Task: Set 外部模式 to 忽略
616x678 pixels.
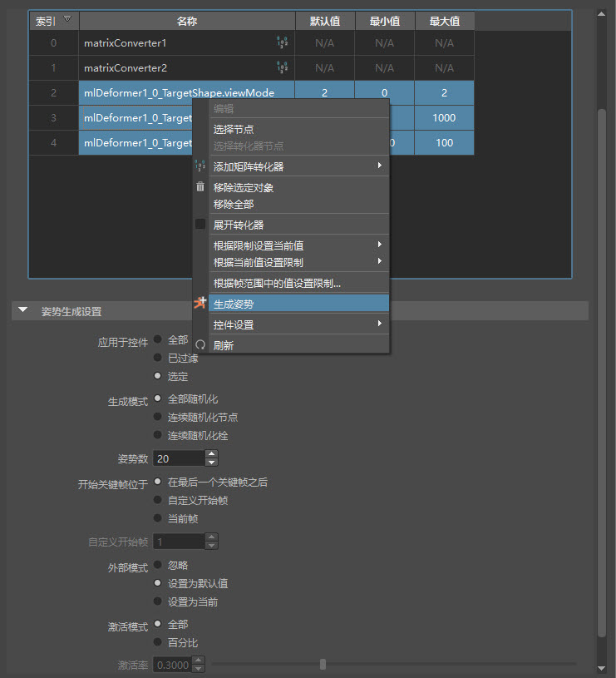Action: tap(158, 565)
